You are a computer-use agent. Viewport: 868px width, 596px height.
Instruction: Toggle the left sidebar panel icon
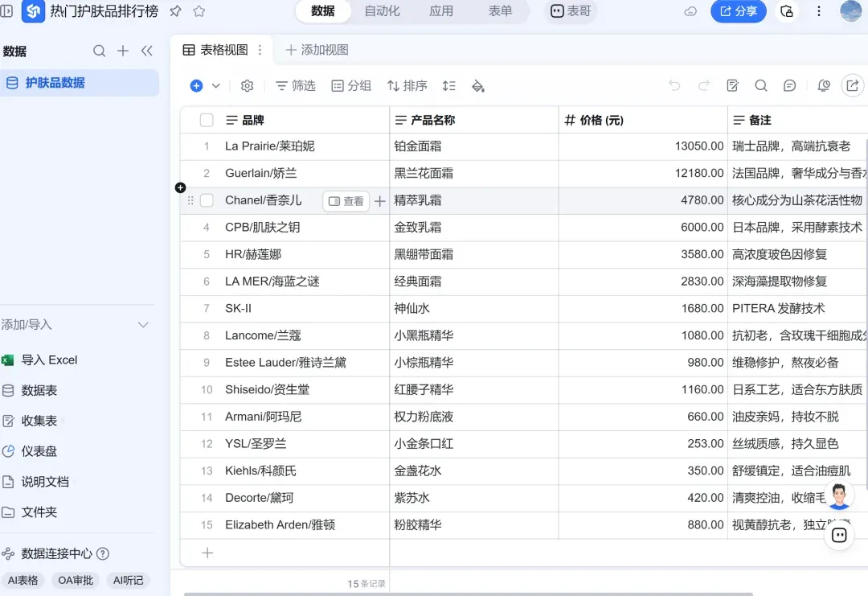[x=6, y=10]
